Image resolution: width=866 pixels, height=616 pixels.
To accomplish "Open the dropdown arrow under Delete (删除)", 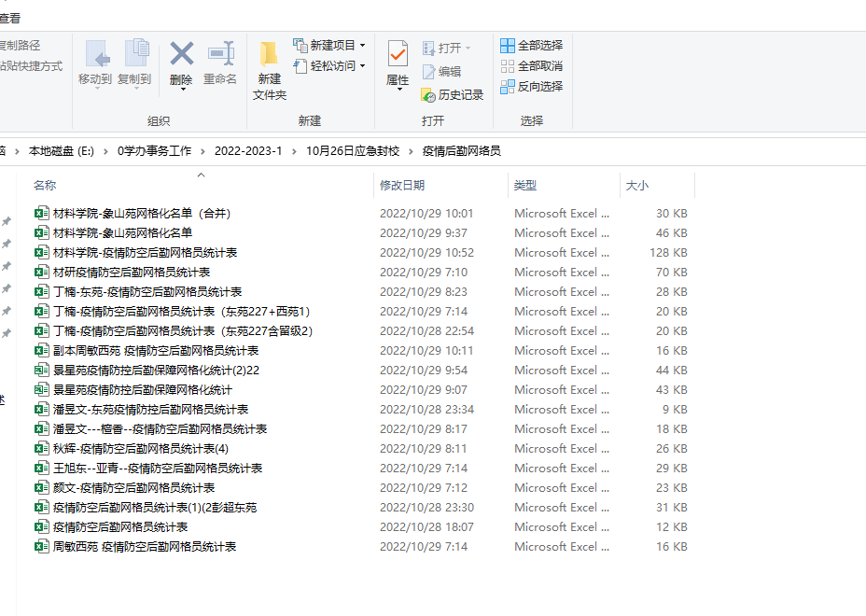I will click(x=181, y=90).
